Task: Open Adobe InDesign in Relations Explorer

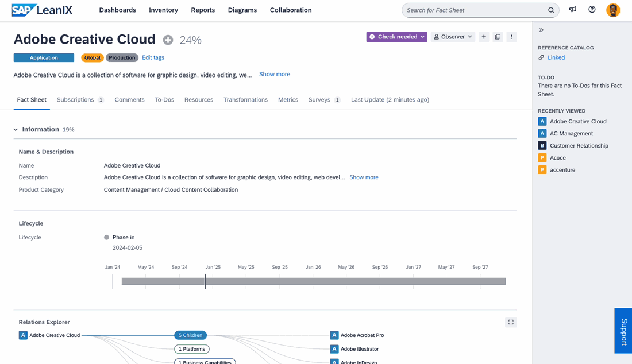Action: pos(359,362)
